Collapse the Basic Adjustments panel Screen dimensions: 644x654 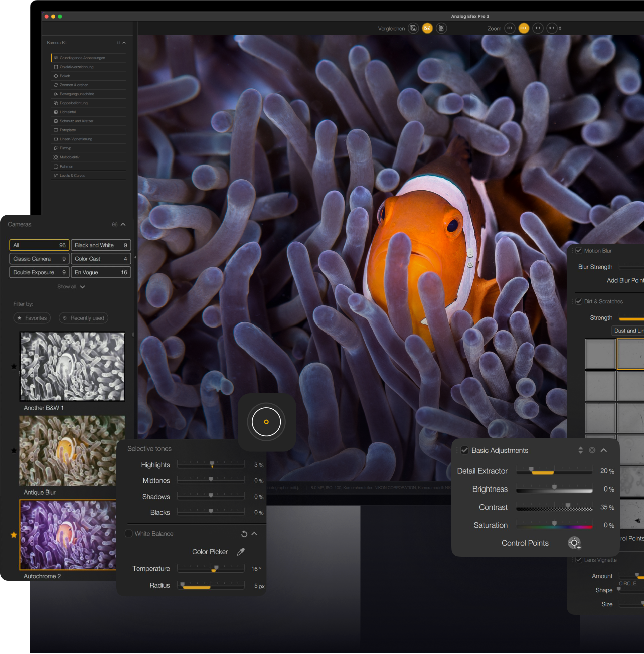(604, 450)
